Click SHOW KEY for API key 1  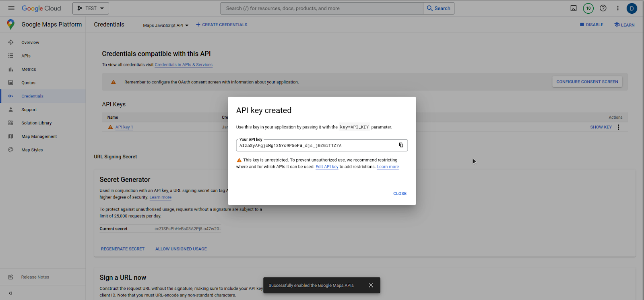point(601,127)
